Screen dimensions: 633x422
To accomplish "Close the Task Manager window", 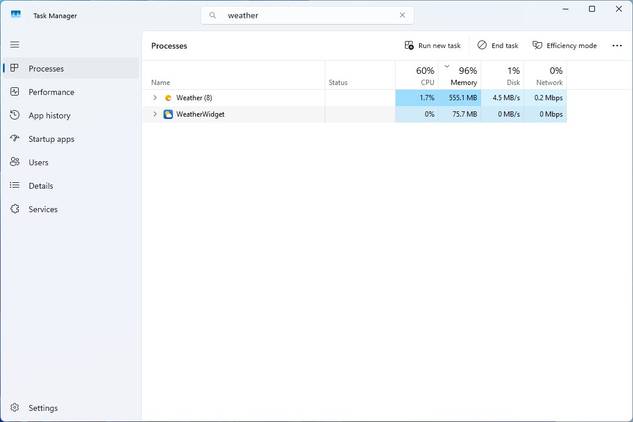I will 618,9.
